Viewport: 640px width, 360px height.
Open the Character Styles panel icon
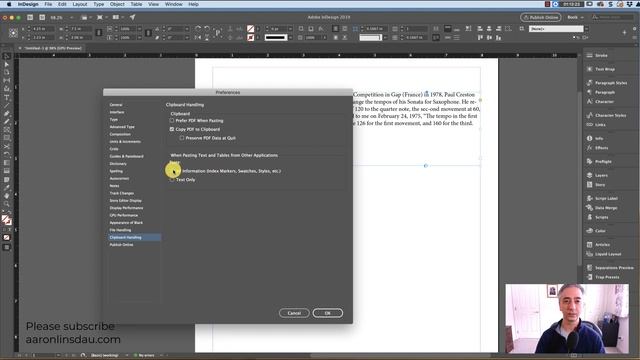point(589,115)
